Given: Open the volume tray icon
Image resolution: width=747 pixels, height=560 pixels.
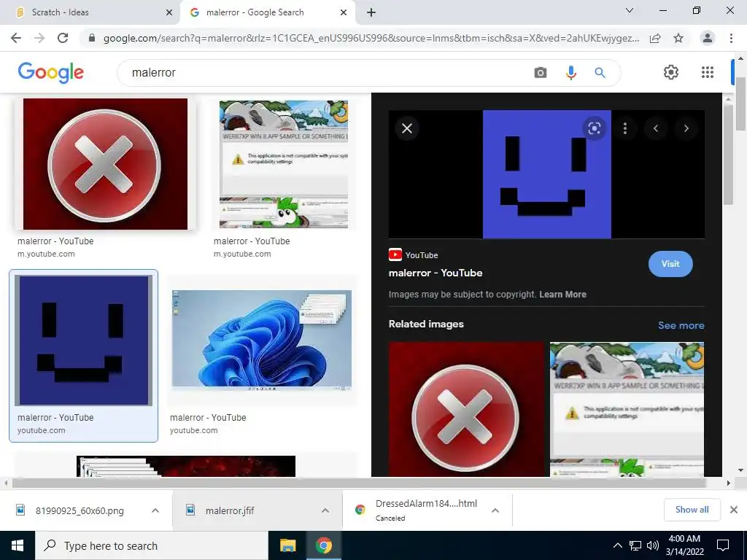Looking at the screenshot, I should [653, 545].
